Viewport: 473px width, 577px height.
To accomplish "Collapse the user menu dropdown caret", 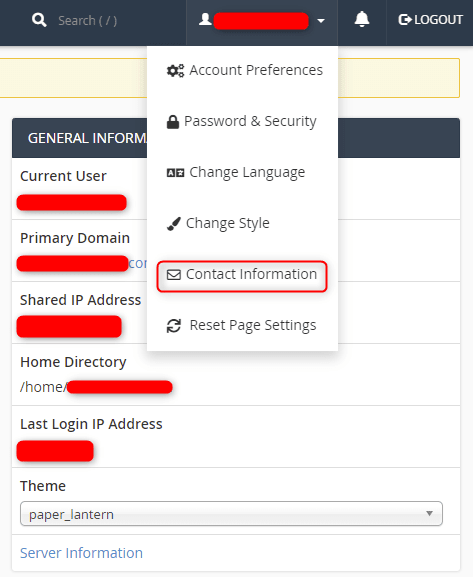I will [x=321, y=21].
